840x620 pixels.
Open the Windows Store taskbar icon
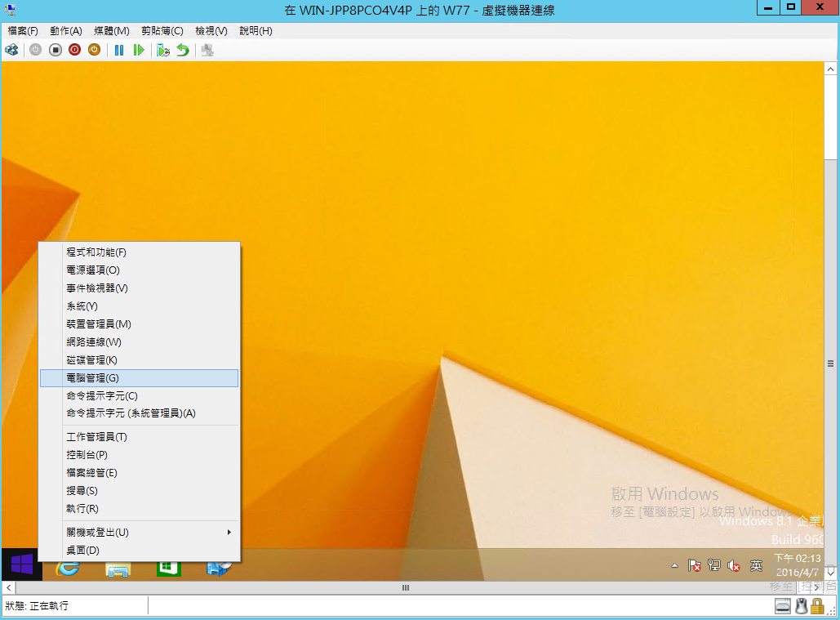coord(169,569)
